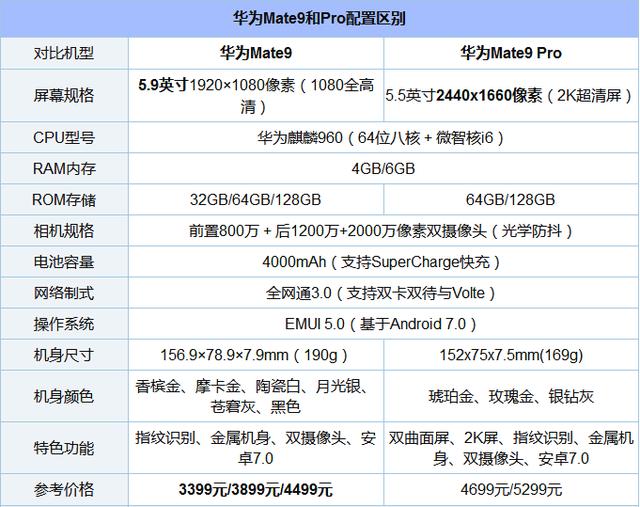Select the 操作系统 row label
The image size is (640, 507).
point(64,324)
